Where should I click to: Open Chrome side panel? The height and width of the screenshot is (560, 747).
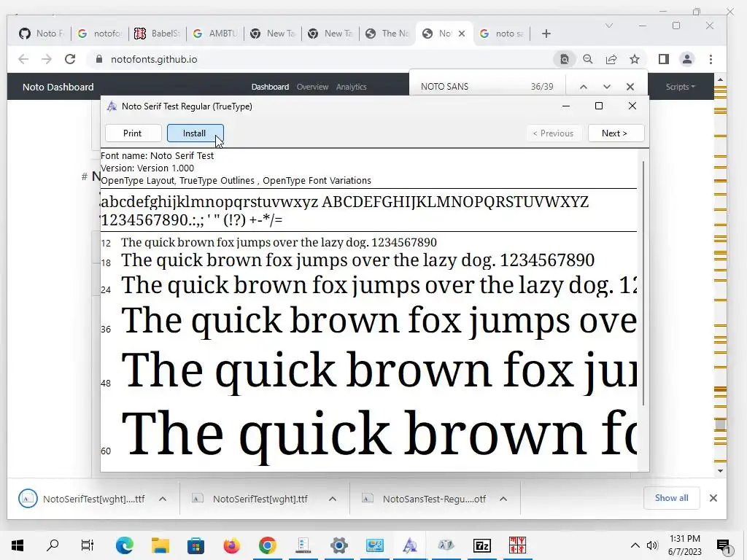[x=664, y=59]
